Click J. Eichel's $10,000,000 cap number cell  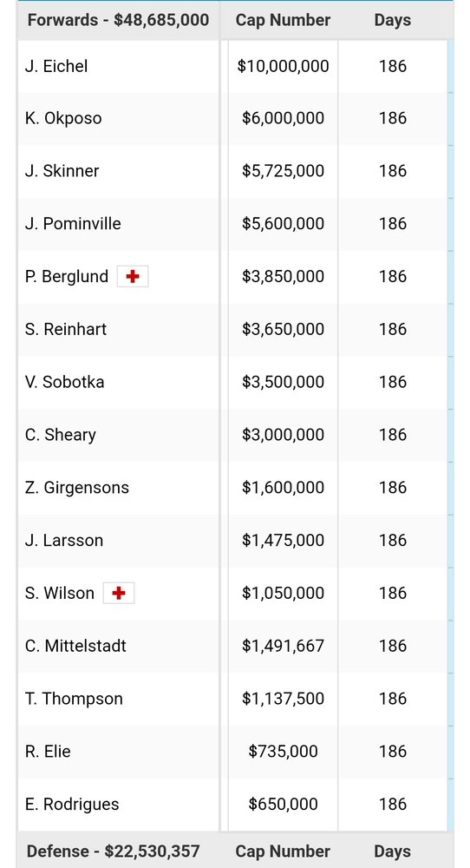pyautogui.click(x=283, y=66)
